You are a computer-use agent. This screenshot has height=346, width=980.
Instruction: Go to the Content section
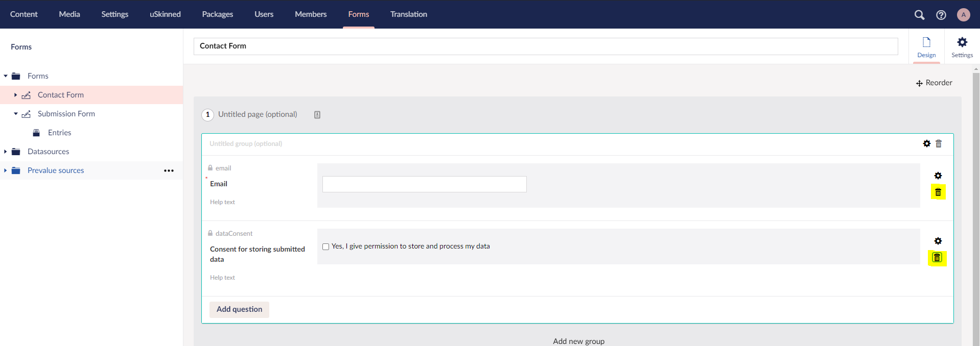(x=24, y=14)
